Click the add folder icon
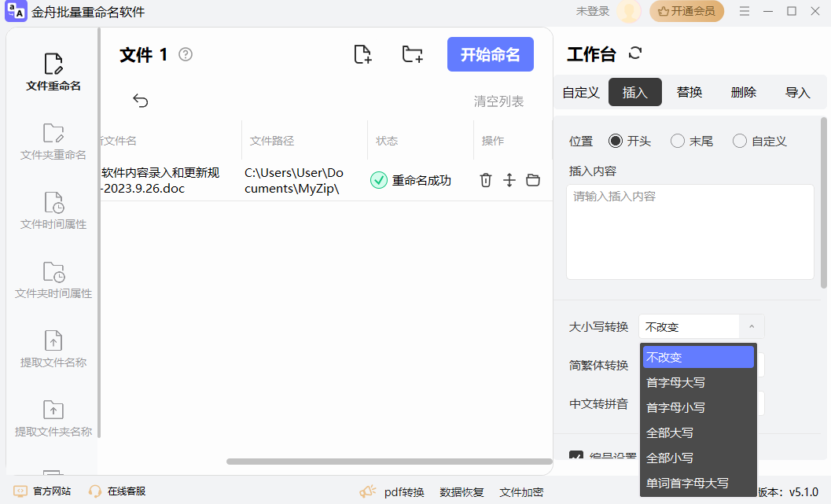This screenshot has height=504, width=831. pos(412,54)
